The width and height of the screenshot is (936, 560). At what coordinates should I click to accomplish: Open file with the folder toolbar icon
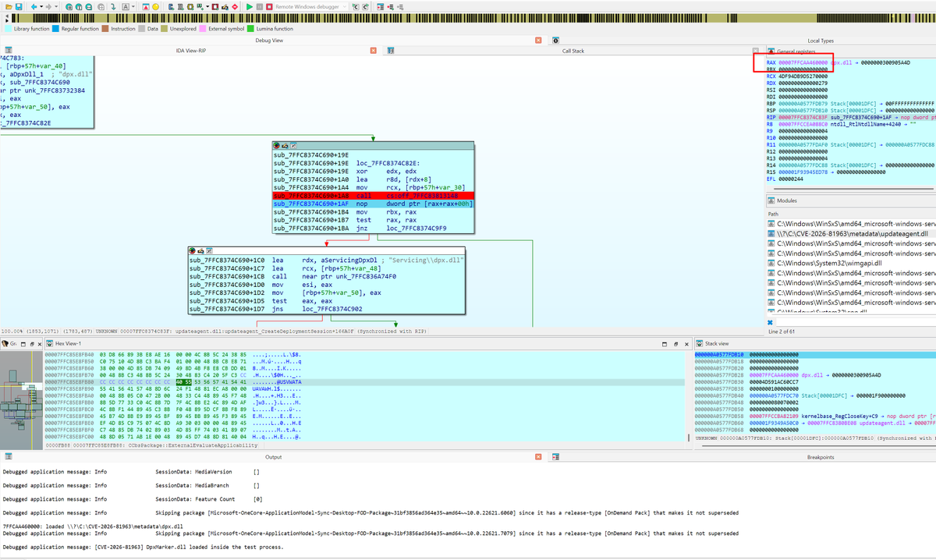pyautogui.click(x=9, y=6)
